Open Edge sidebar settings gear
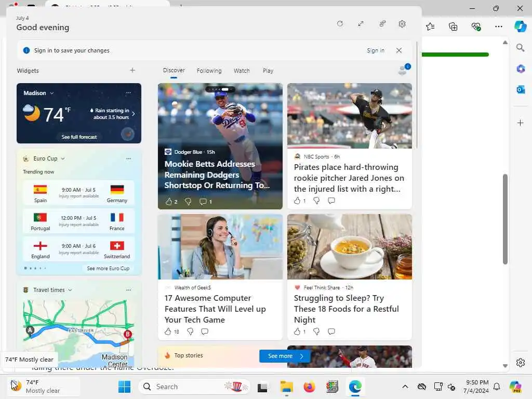The height and width of the screenshot is (399, 532). [521, 363]
